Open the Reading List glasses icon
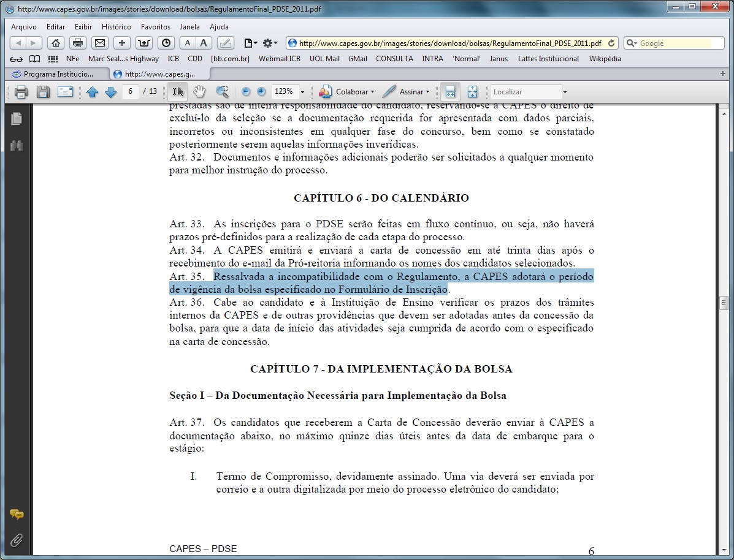The width and height of the screenshot is (734, 560). 17,59
